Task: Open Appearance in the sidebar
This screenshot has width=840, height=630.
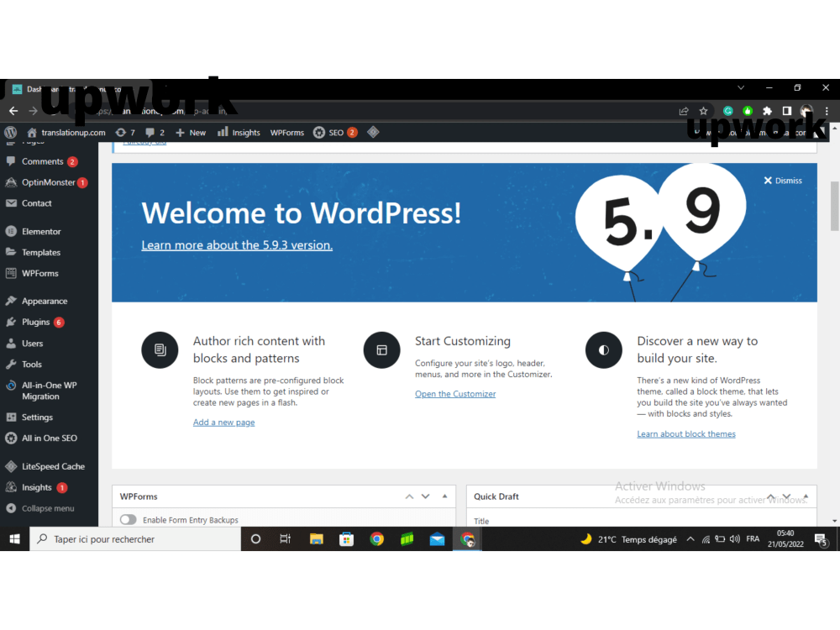Action: point(49,301)
